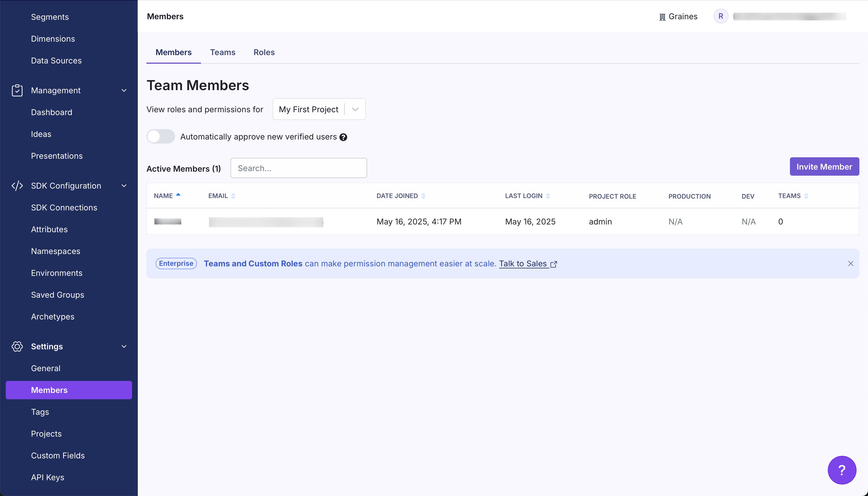868x496 pixels.
Task: Click the Management clipboard icon
Action: coord(17,90)
